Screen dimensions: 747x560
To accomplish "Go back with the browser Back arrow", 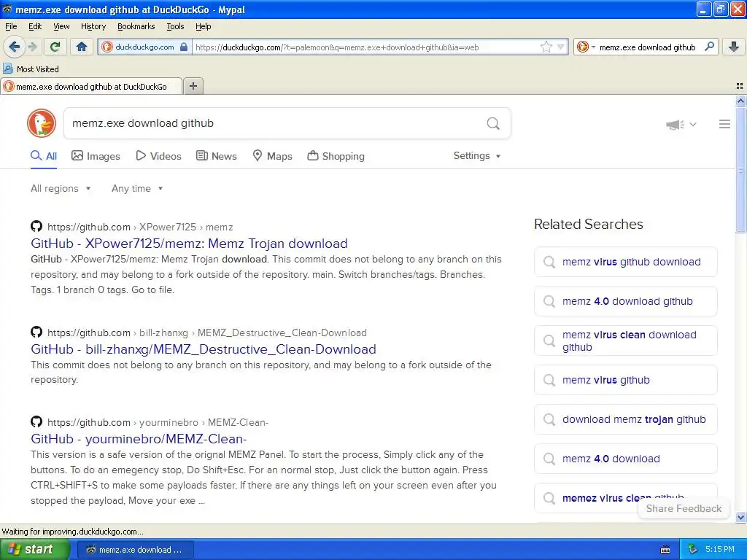I will coord(14,47).
